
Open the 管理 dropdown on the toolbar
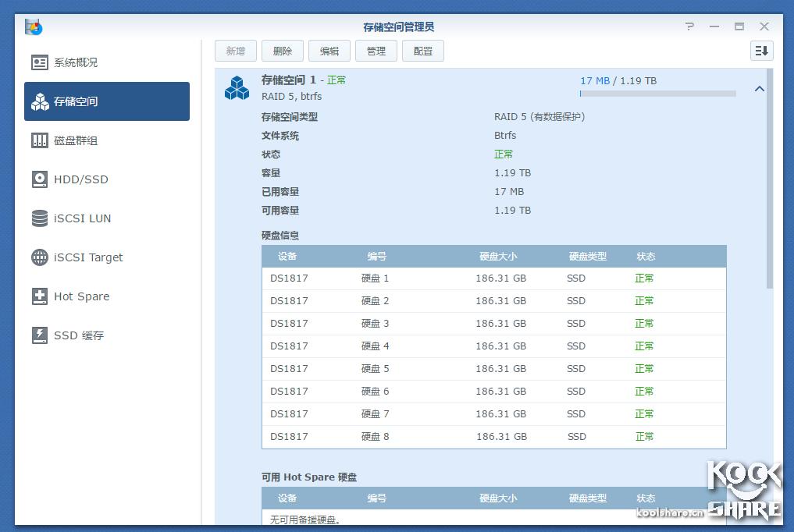point(376,50)
